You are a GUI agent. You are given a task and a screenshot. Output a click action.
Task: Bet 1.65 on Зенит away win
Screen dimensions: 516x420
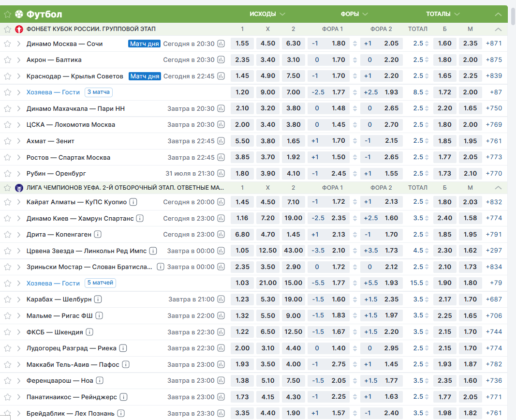(293, 141)
